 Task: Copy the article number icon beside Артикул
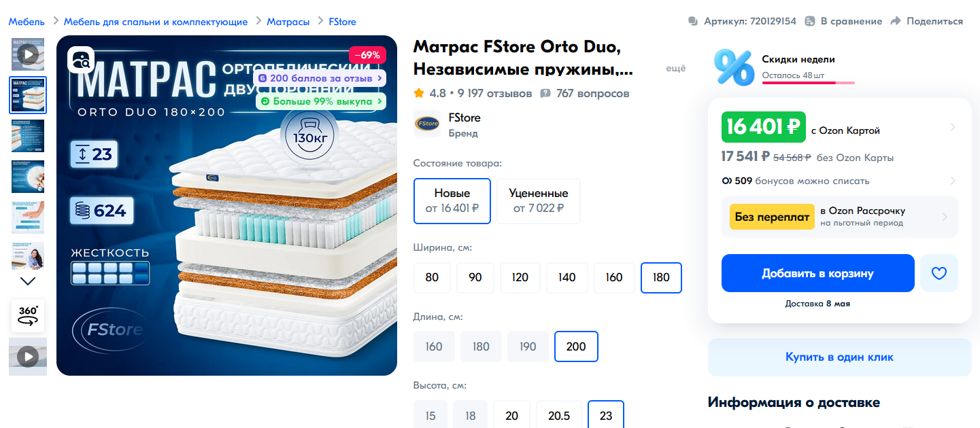pyautogui.click(x=693, y=21)
